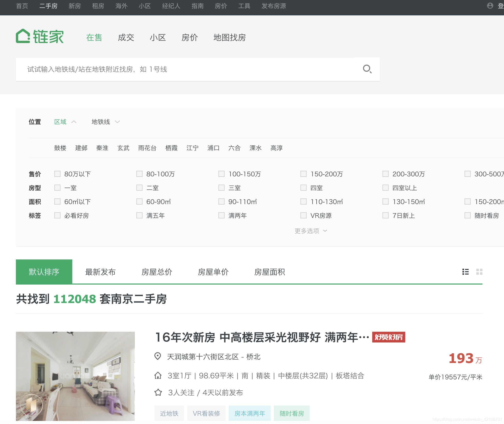504x424 pixels.
Task: Click the house icon next to 3室1厅
Action: (x=158, y=375)
